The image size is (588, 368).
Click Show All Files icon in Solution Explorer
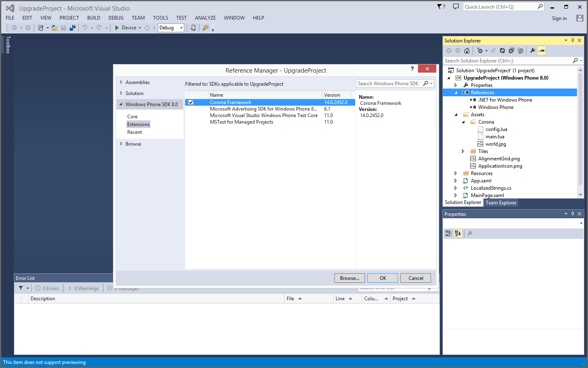[x=520, y=51]
